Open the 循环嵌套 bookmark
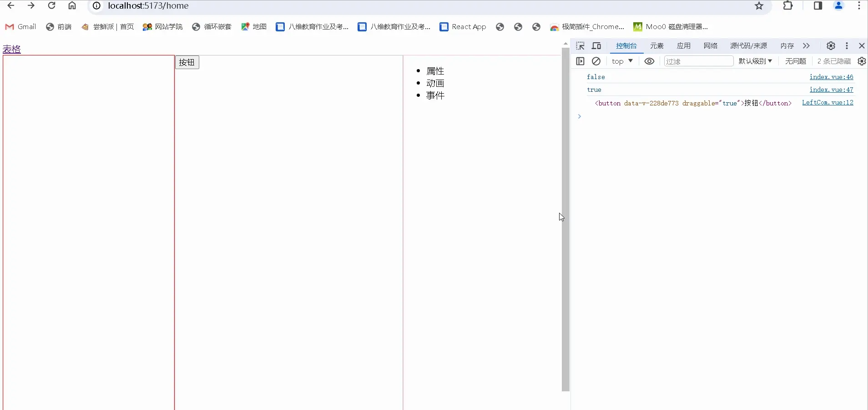The width and height of the screenshot is (868, 410). 212,27
